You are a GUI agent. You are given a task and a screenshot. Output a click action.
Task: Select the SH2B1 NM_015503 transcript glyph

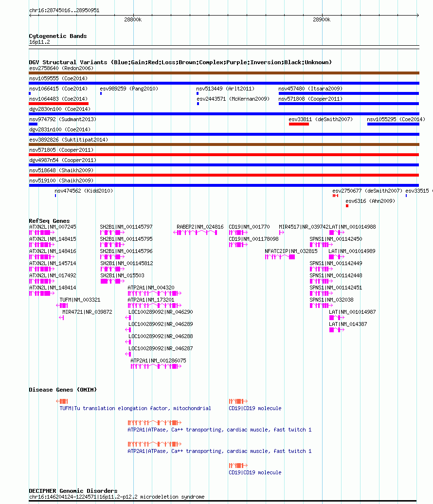[x=112, y=281]
